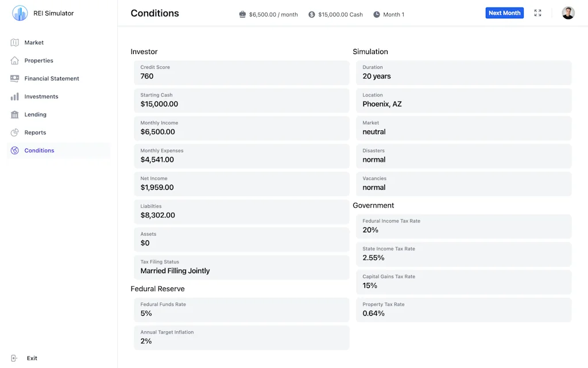This screenshot has height=368, width=588.
Task: Click the Lending bank icon
Action: pos(14,114)
